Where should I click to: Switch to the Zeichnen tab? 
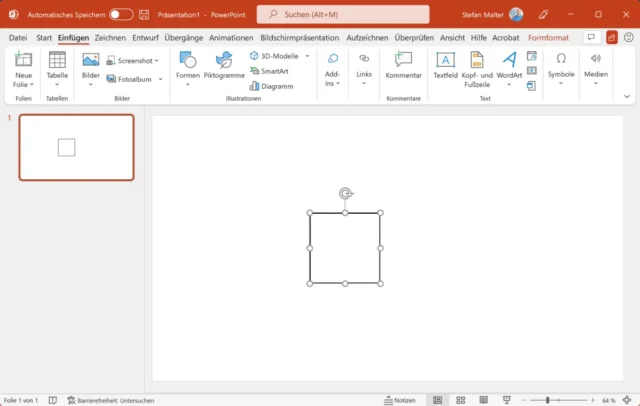point(110,38)
